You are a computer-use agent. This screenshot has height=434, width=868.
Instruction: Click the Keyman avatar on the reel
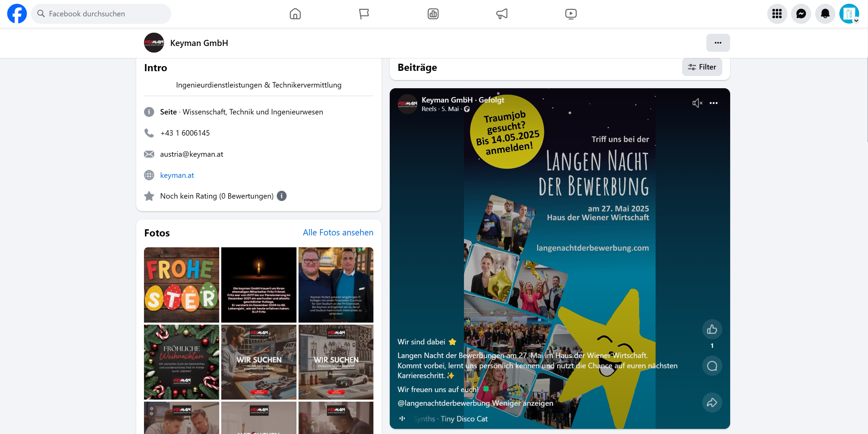coord(407,104)
